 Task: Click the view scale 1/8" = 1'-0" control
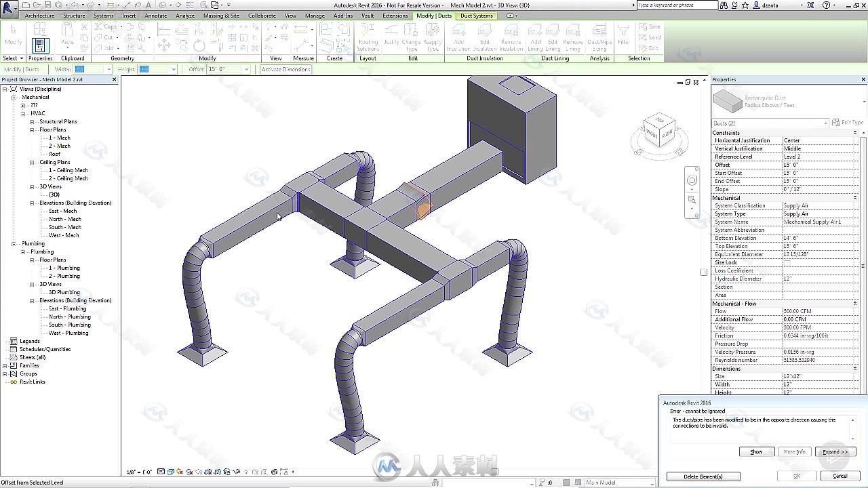pos(139,472)
